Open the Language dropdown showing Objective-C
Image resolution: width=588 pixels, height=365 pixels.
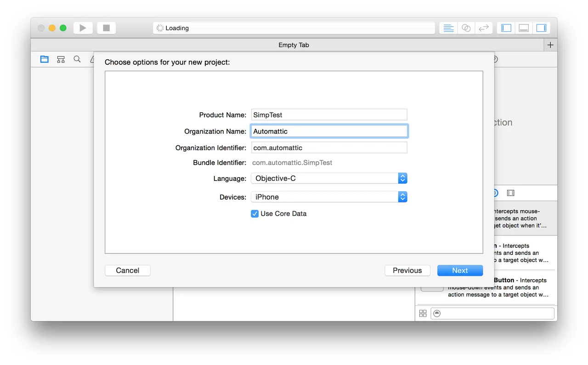[329, 178]
